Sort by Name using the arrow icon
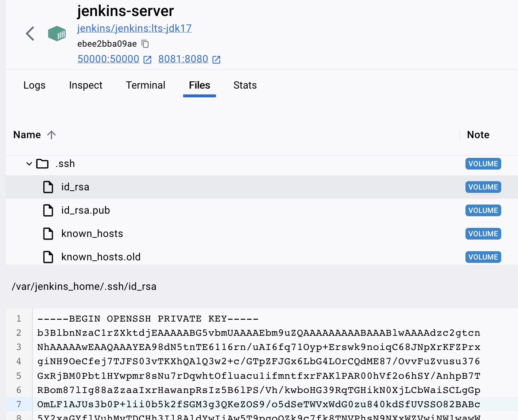The height and width of the screenshot is (420, 518). coord(51,135)
